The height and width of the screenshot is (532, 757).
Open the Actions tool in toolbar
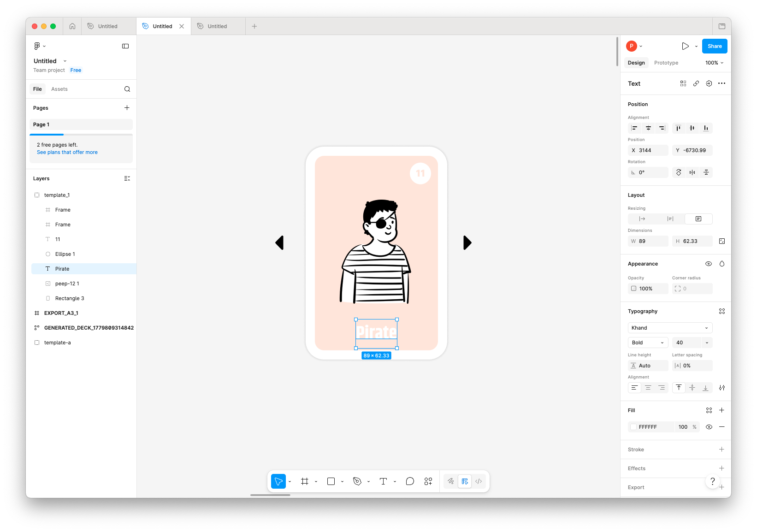(x=428, y=481)
